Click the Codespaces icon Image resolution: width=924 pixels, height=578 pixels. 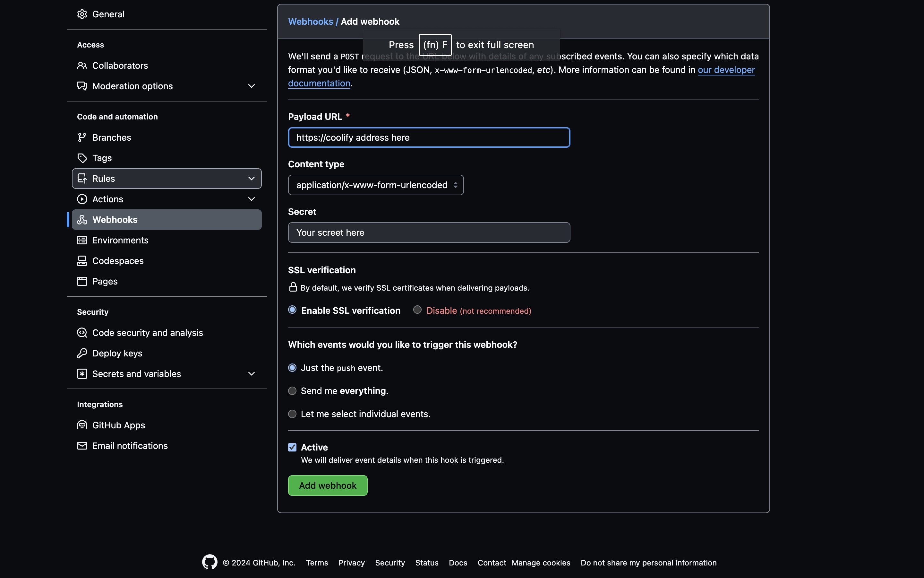[x=82, y=261]
